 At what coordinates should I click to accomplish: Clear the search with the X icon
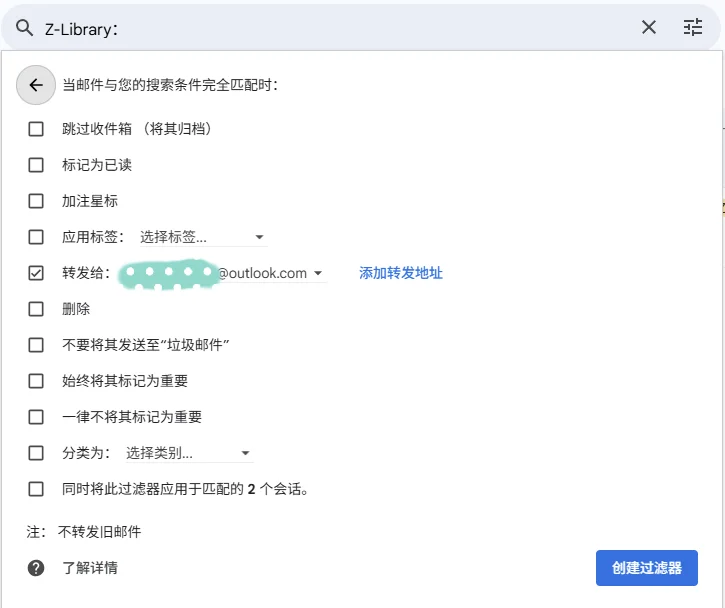(x=649, y=27)
